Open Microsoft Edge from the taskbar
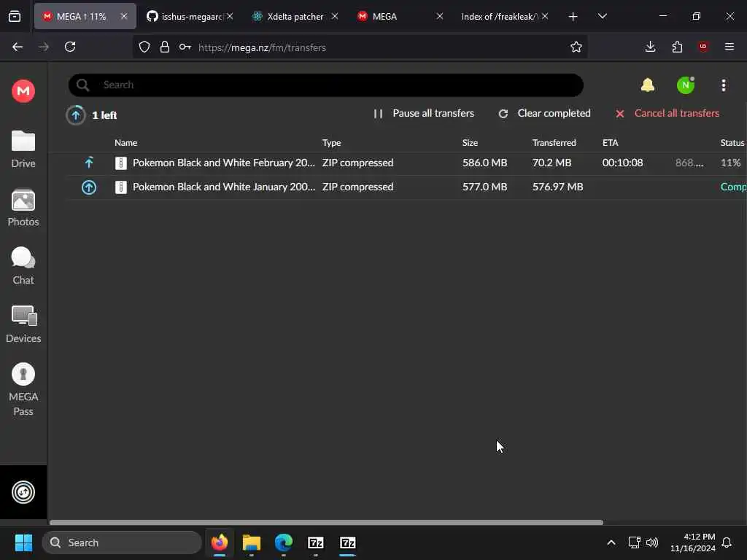Viewport: 747px width, 560px height. point(284,542)
